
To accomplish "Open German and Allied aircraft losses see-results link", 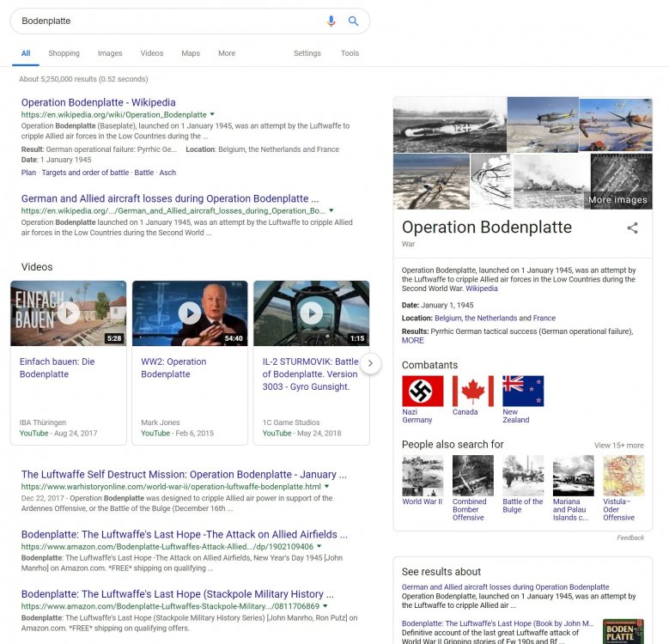I will pos(505,587).
